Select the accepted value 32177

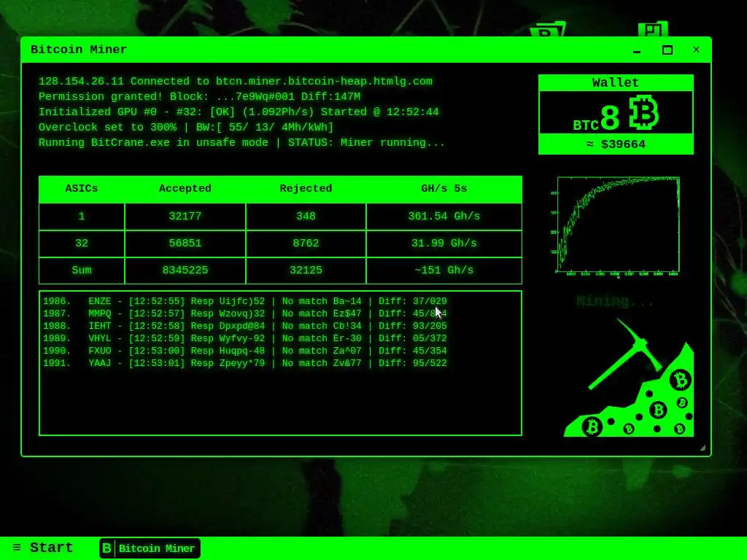click(185, 216)
